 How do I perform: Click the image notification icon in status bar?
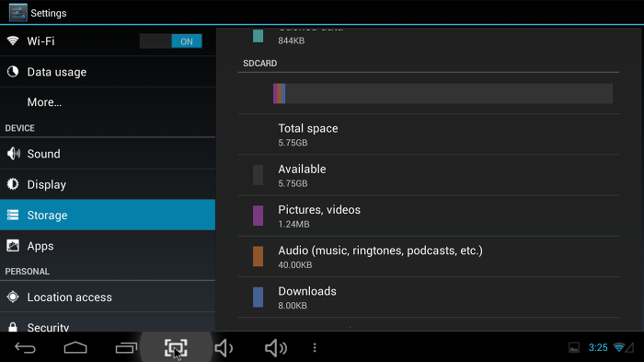click(x=574, y=347)
